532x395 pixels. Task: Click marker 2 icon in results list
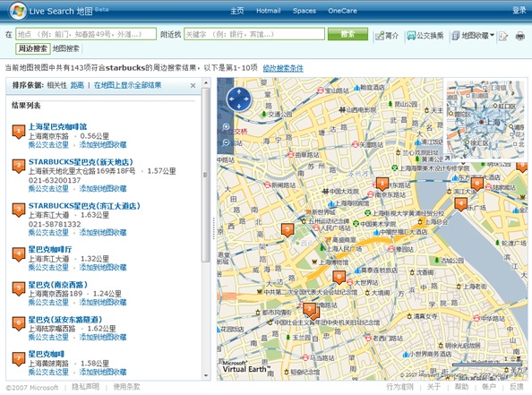point(19,167)
